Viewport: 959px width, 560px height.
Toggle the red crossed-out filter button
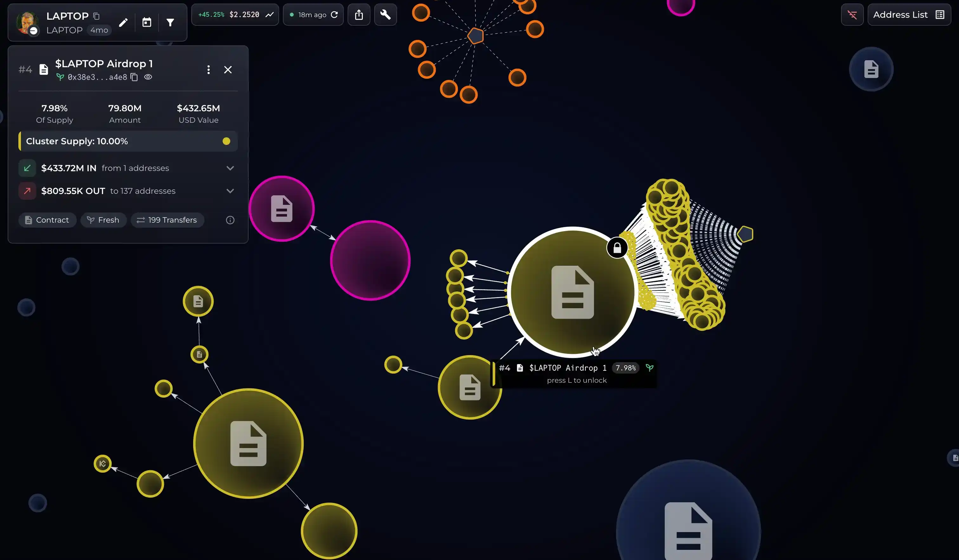tap(852, 15)
